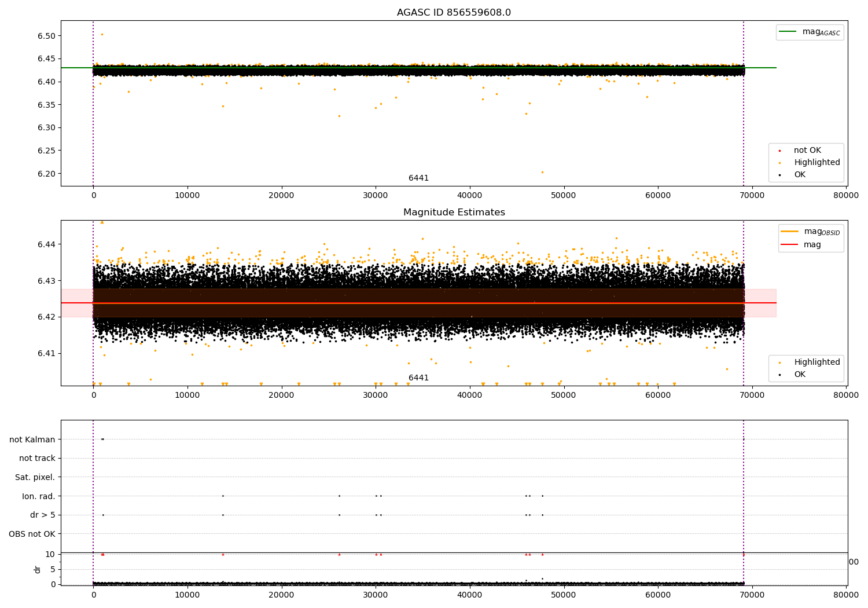Click the 5 tick on the dr axis
Image resolution: width=868 pixels, height=608 pixels.
tap(53, 569)
